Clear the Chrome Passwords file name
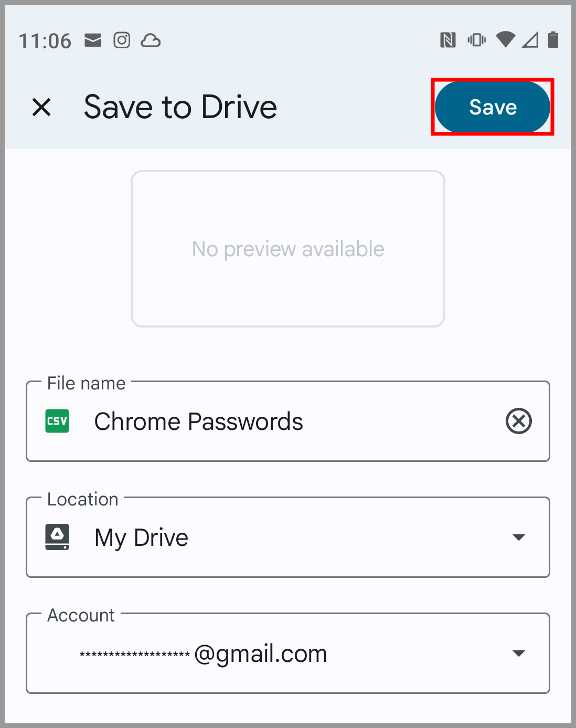This screenshot has height=728, width=576. coord(518,421)
